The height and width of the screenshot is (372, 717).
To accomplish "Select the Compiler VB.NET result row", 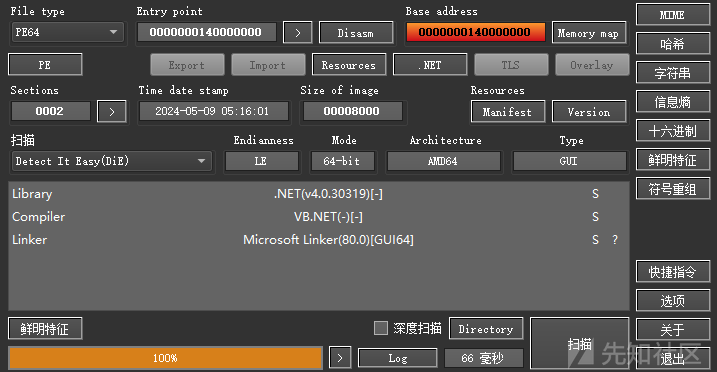I will click(319, 217).
